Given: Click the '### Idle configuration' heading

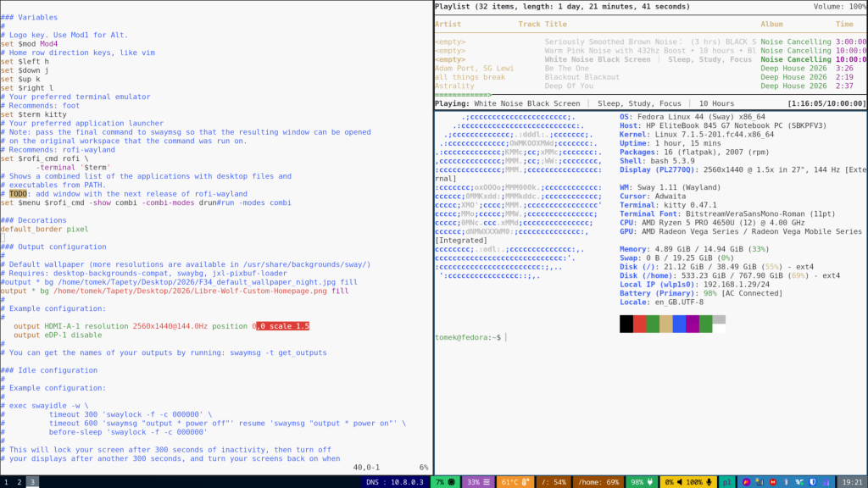Looking at the screenshot, I should 48,370.
